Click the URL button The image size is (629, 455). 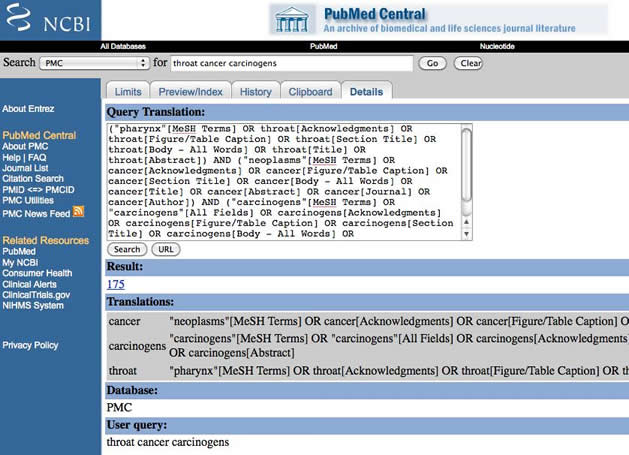point(166,249)
